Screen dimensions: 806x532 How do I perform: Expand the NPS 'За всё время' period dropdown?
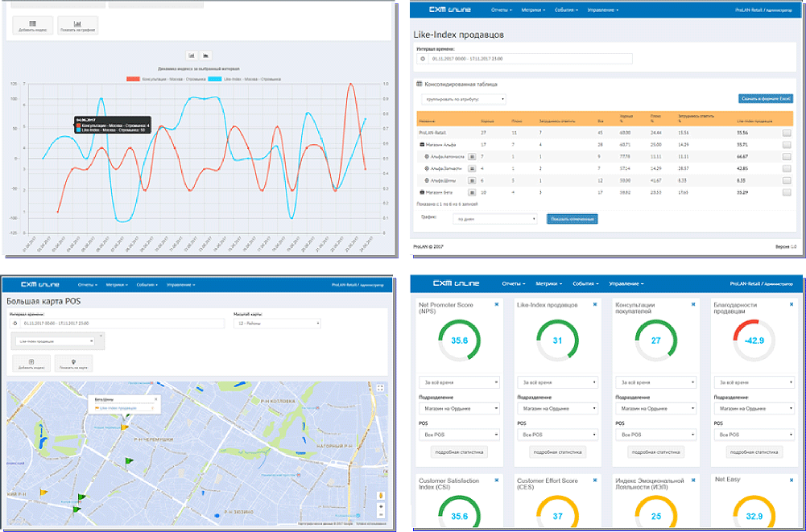point(459,382)
